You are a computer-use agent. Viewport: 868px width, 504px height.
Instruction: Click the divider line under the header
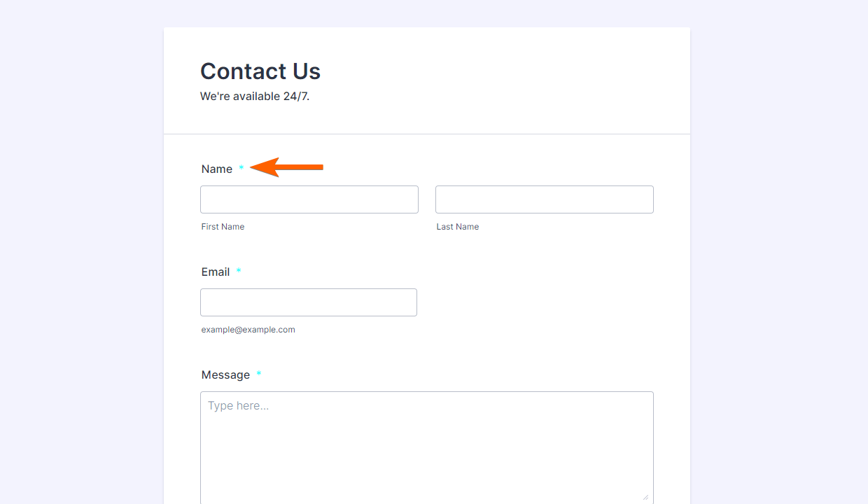427,134
